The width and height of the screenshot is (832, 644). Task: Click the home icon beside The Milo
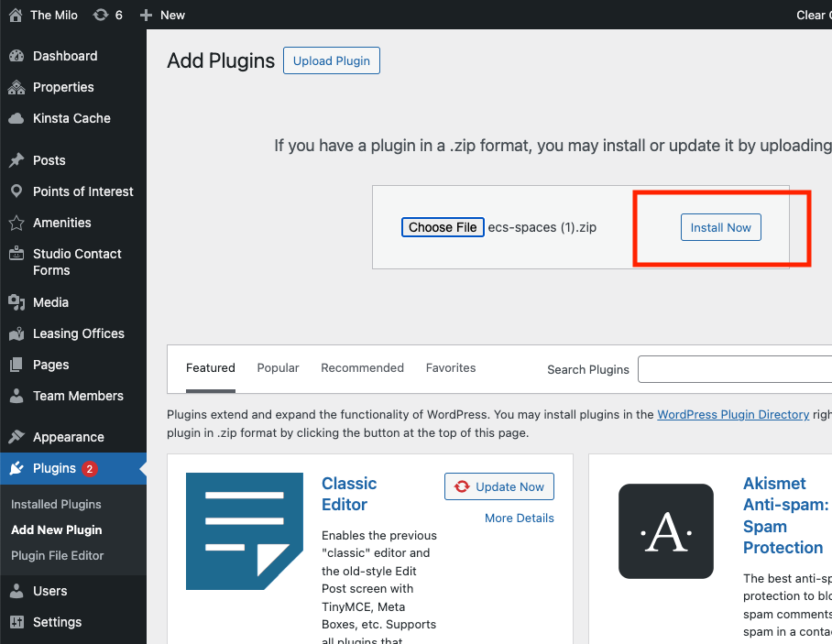tap(16, 15)
